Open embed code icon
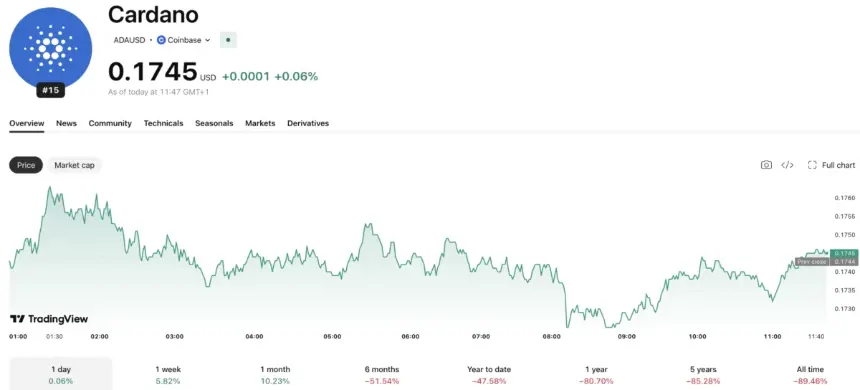The height and width of the screenshot is (390, 860). click(787, 165)
